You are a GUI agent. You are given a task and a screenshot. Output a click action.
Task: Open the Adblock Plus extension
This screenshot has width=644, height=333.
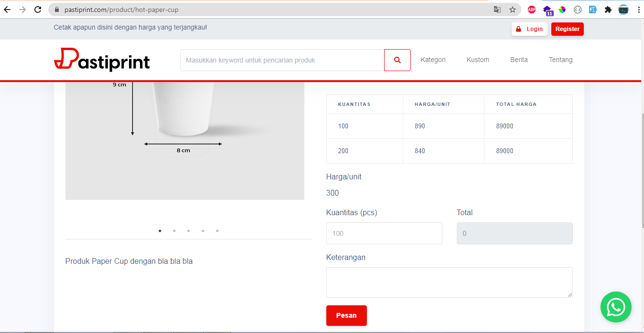(x=532, y=10)
